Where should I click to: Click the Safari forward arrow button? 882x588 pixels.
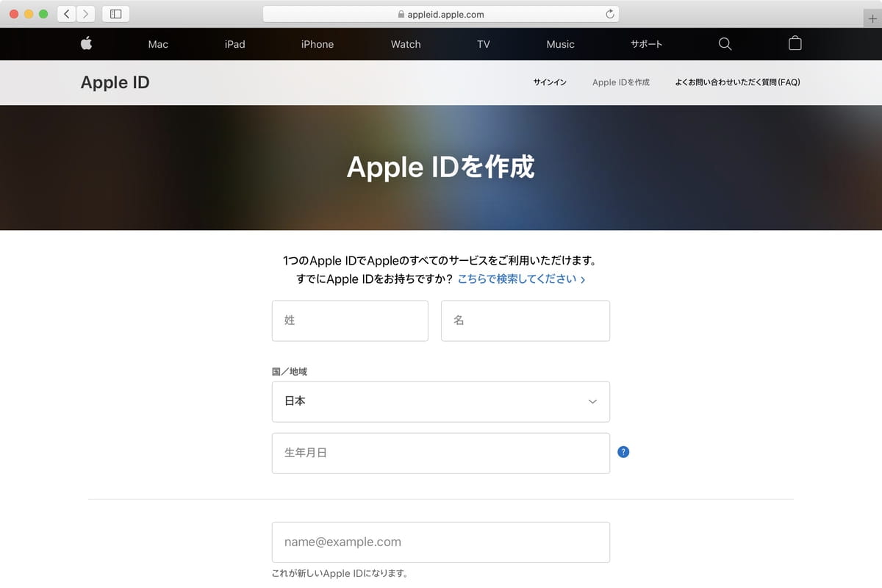point(86,14)
